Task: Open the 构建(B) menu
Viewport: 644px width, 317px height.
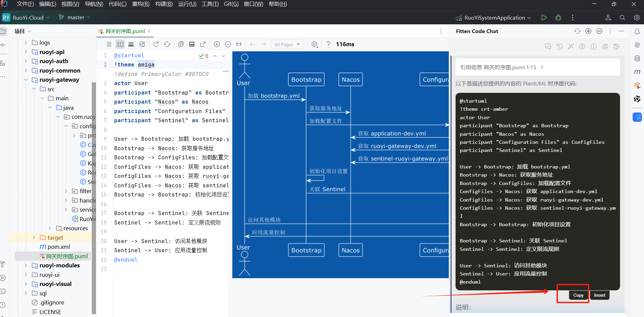Action: 164,4
